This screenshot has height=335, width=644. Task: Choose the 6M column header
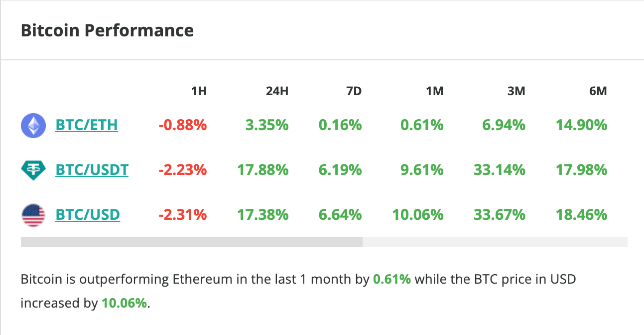[598, 91]
